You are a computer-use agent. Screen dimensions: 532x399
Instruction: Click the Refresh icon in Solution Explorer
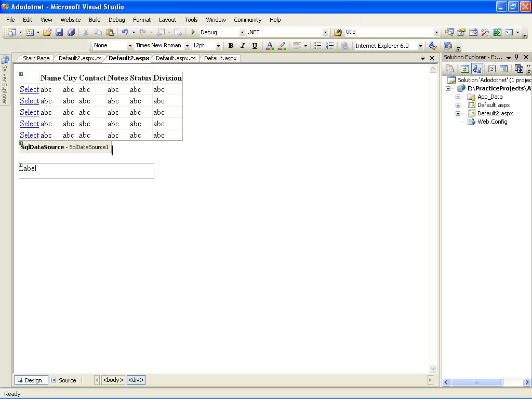click(x=465, y=69)
